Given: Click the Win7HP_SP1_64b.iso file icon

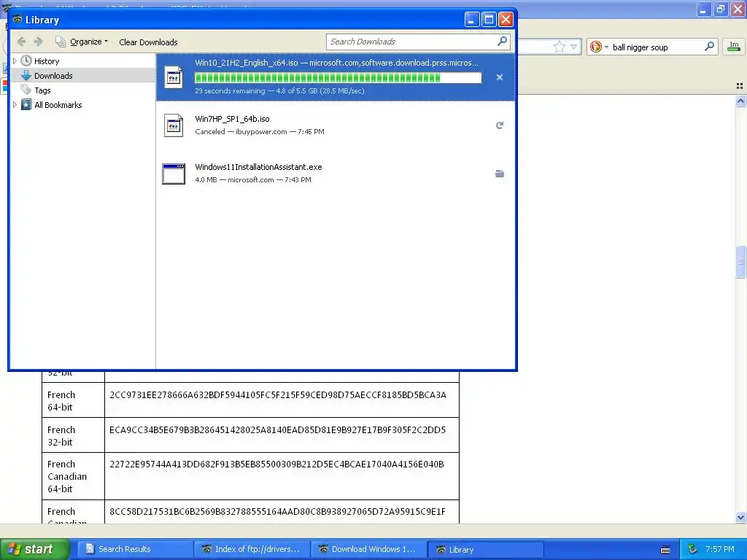Looking at the screenshot, I should (x=174, y=125).
